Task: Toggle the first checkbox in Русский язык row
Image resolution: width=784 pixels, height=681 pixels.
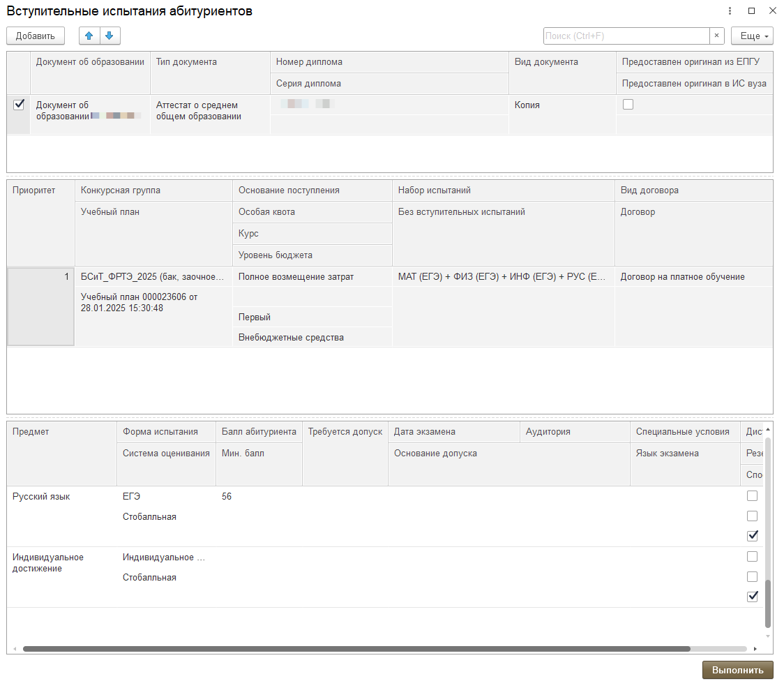Action: (x=752, y=496)
